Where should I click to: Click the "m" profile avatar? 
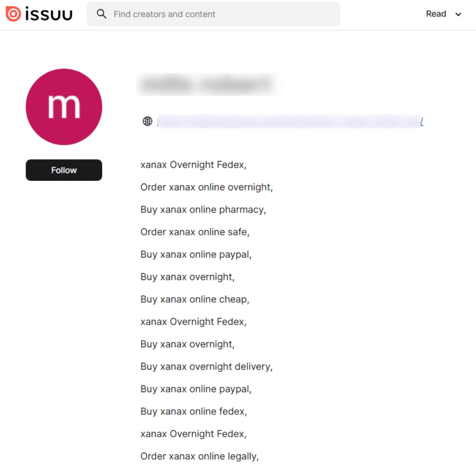coord(64,107)
